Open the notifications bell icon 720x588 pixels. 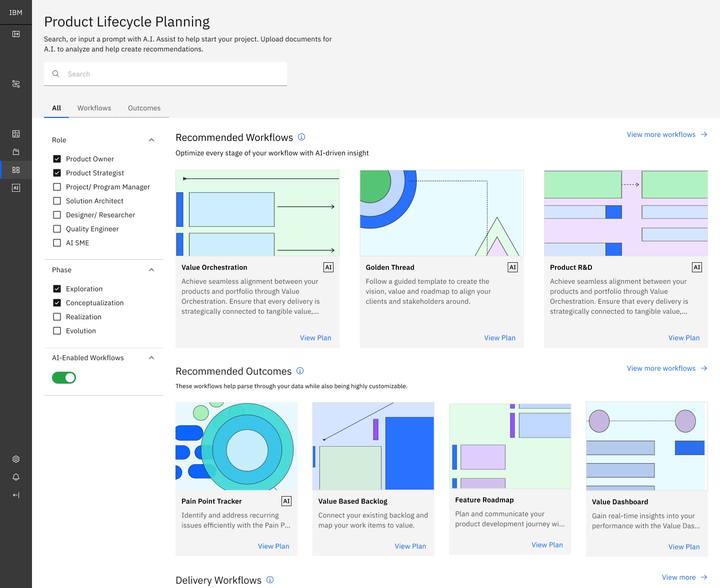(x=15, y=477)
